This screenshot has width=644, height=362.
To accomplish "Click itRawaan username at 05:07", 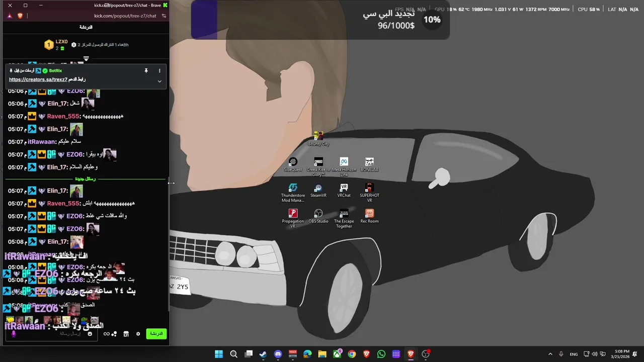I will tap(41, 142).
